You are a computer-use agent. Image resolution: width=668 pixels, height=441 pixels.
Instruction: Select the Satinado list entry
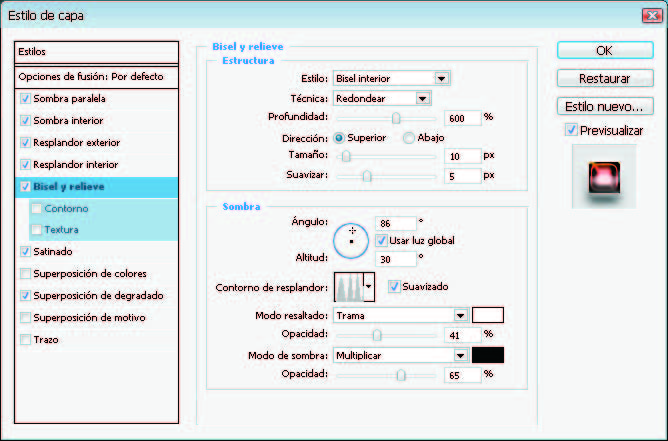pyautogui.click(x=53, y=251)
